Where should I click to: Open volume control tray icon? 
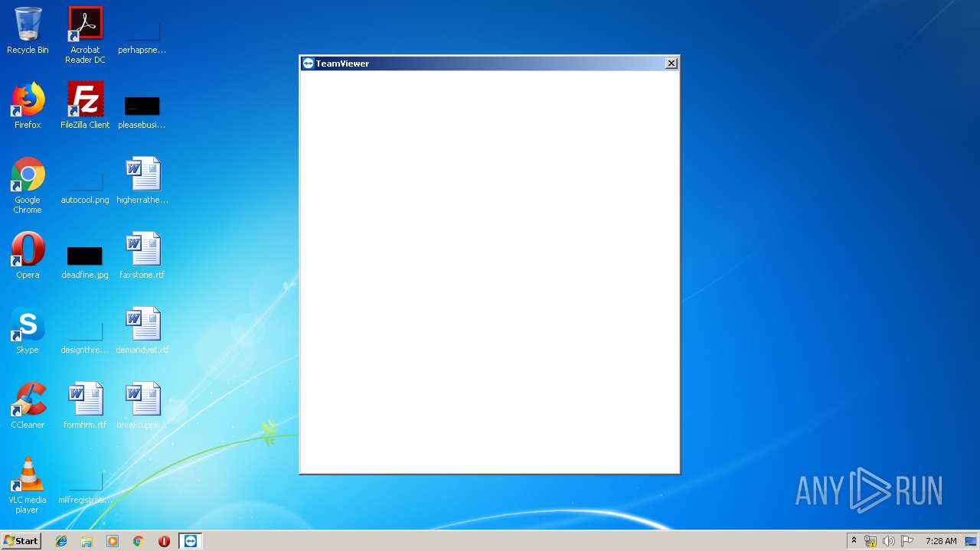click(x=889, y=541)
